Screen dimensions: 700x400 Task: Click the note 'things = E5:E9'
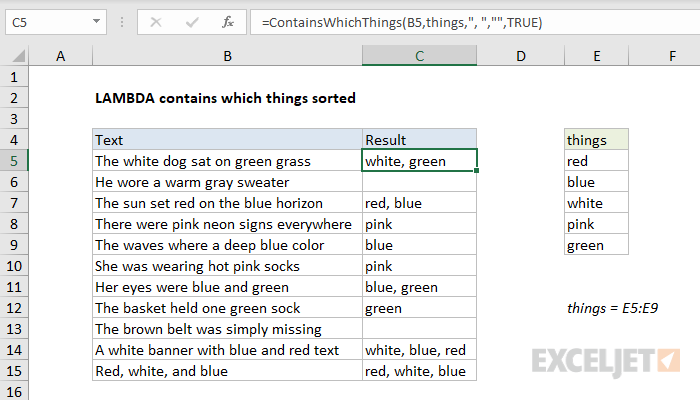pos(612,308)
